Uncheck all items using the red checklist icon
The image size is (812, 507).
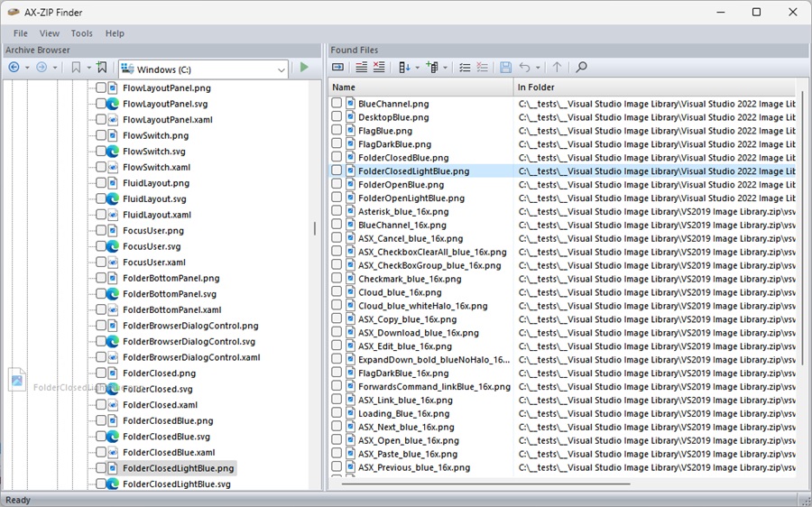482,68
